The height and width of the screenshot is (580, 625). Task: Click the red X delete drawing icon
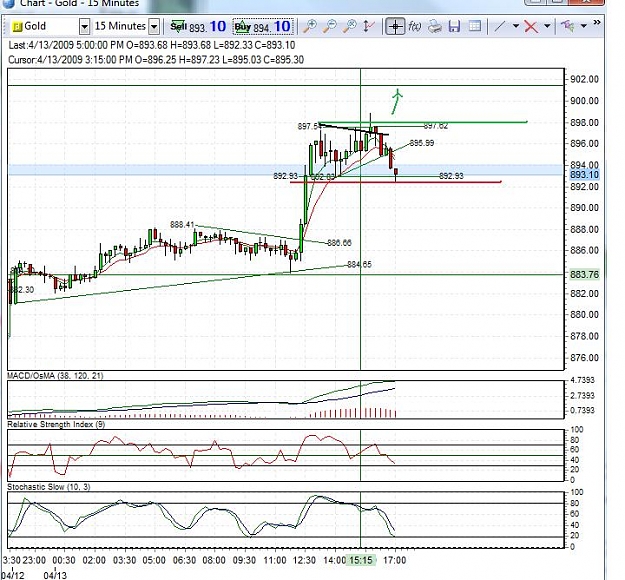click(531, 27)
